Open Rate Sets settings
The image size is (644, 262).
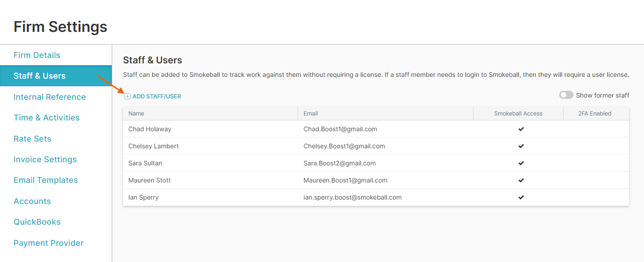pos(32,138)
